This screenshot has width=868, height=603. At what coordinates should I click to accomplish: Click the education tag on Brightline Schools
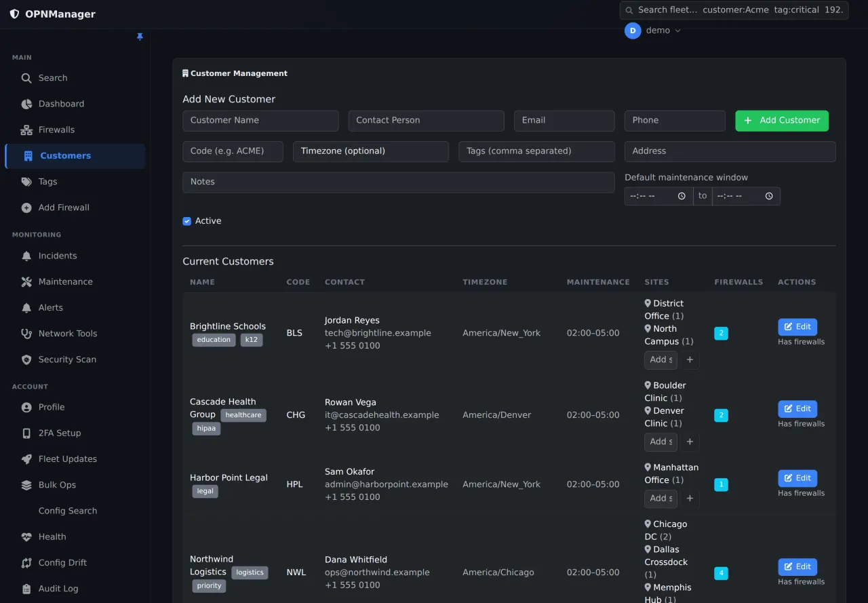(214, 340)
